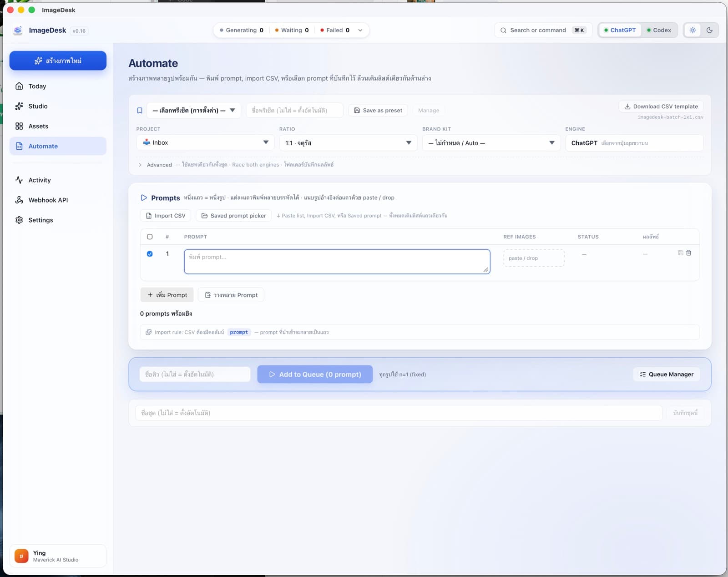Switch engine to Codex
Viewport: 728px width, 577px height.
(x=659, y=30)
